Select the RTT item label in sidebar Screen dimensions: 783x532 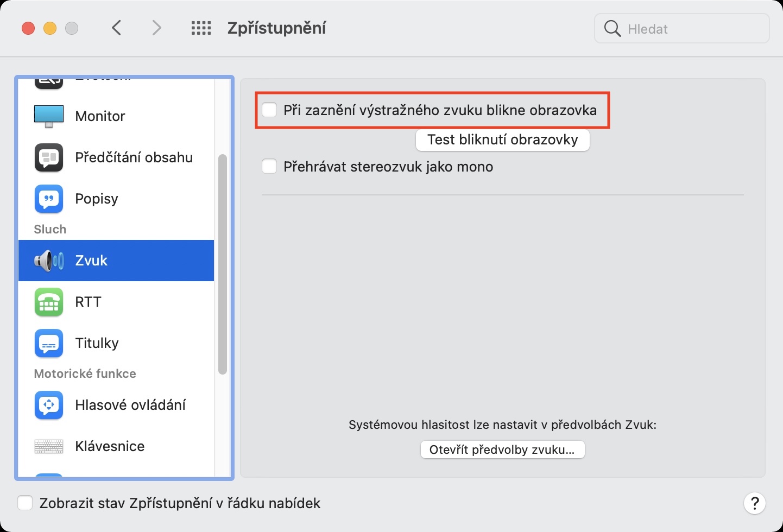click(89, 302)
